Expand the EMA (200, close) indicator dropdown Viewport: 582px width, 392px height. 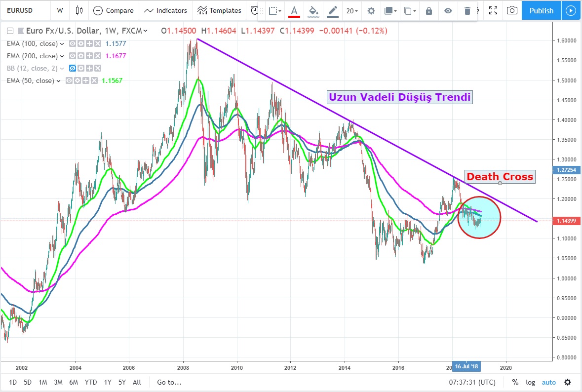(x=62, y=56)
